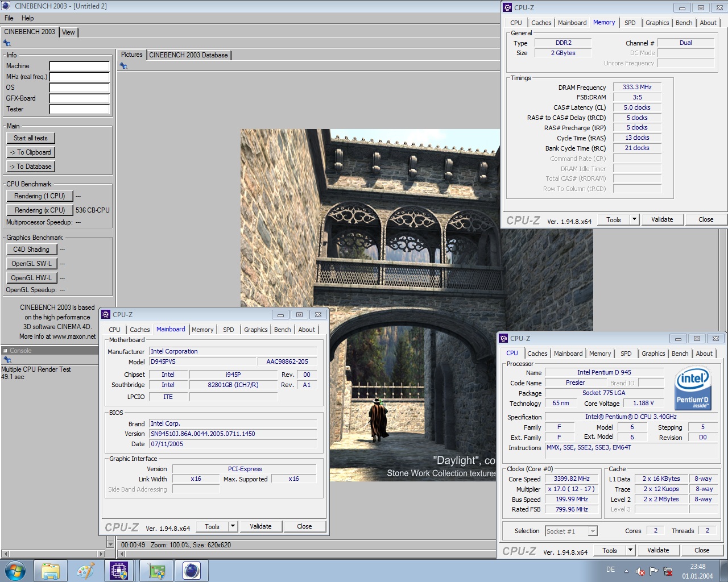Switch to the View tab in CINEBENCH
The height and width of the screenshot is (582, 728).
68,32
